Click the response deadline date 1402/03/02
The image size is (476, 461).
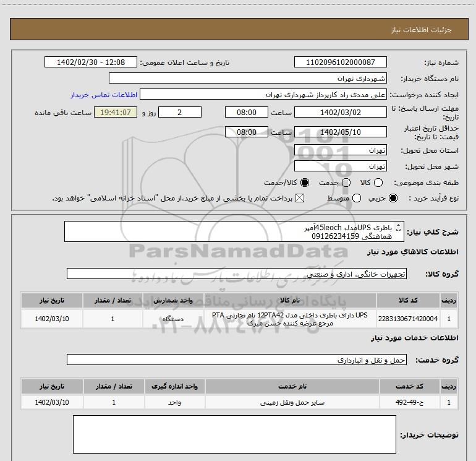[340, 112]
